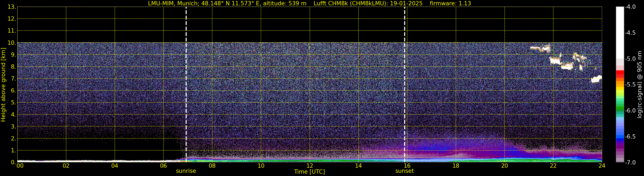Click the -7.0 colorbar tick label
Image resolution: width=644 pixels, height=176 pixels.
630,163
